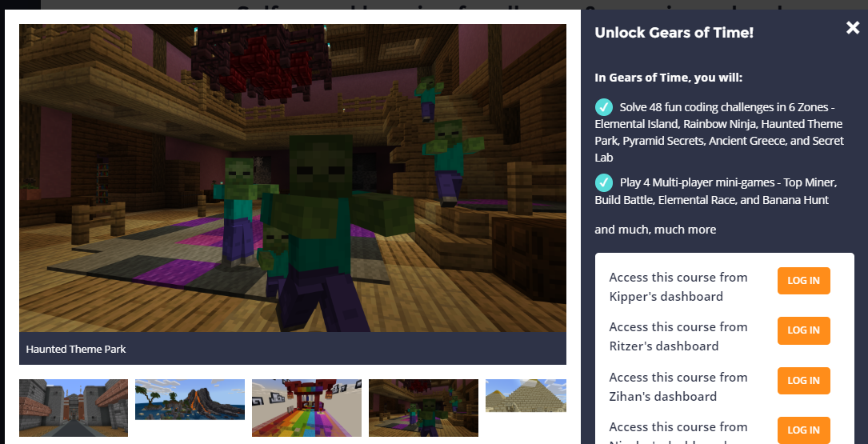
Task: Click the checkmark icon beside coding challenges
Action: point(603,107)
